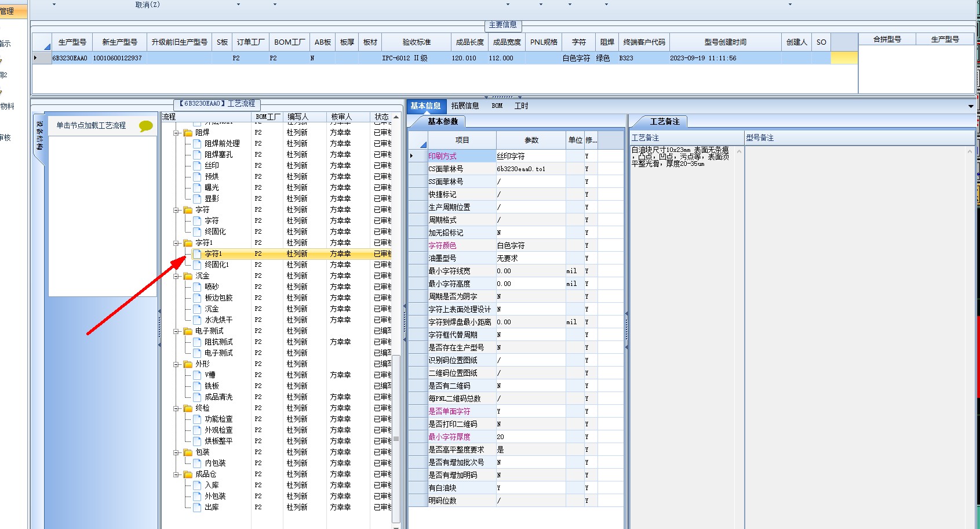
Task: Collapse the 外形 folder node
Action: pyautogui.click(x=176, y=364)
